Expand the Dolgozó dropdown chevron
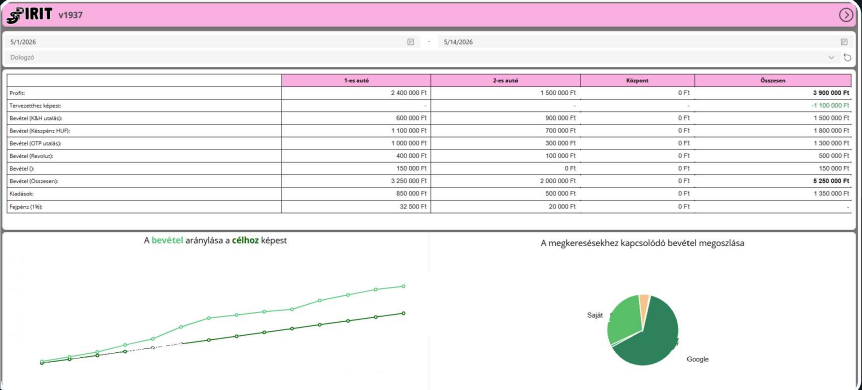Image resolution: width=862 pixels, height=390 pixels. point(831,57)
